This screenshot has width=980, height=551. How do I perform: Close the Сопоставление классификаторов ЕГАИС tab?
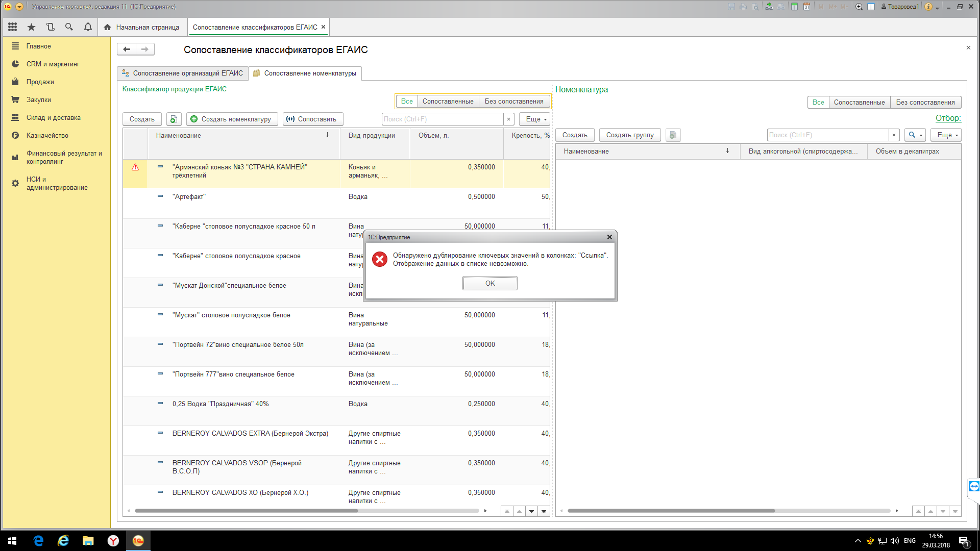click(x=323, y=27)
